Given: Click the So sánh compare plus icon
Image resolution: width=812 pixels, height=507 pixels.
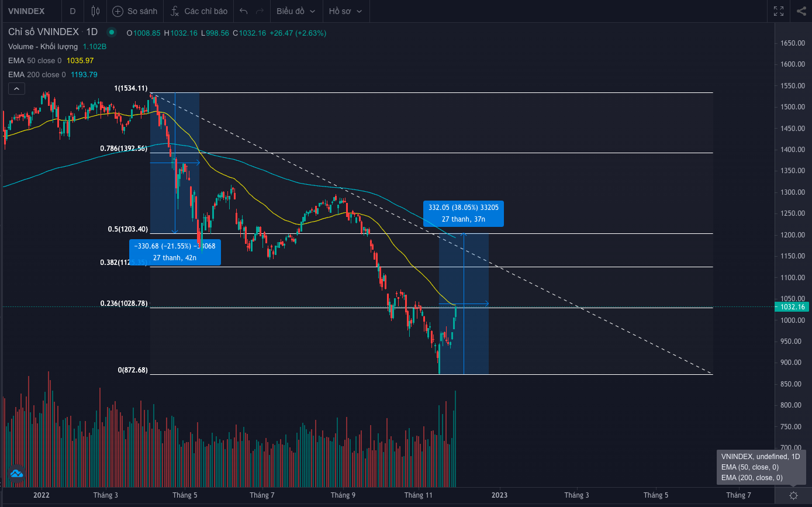Looking at the screenshot, I should [118, 11].
